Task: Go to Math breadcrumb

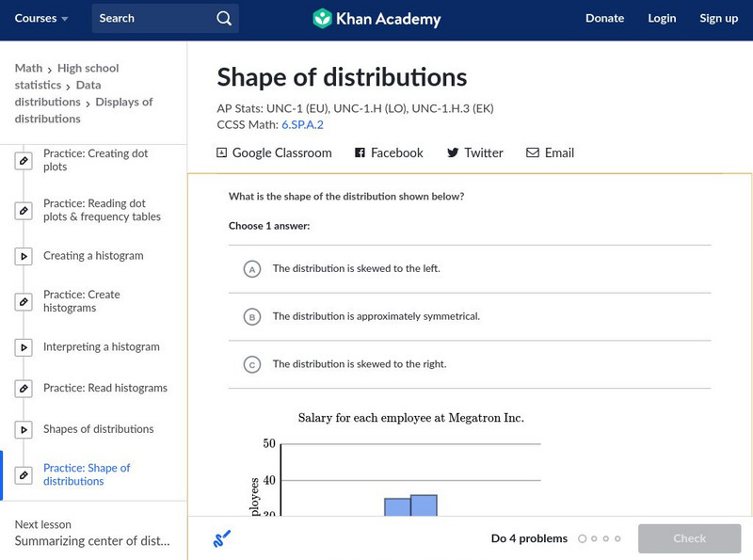Action: (28, 68)
